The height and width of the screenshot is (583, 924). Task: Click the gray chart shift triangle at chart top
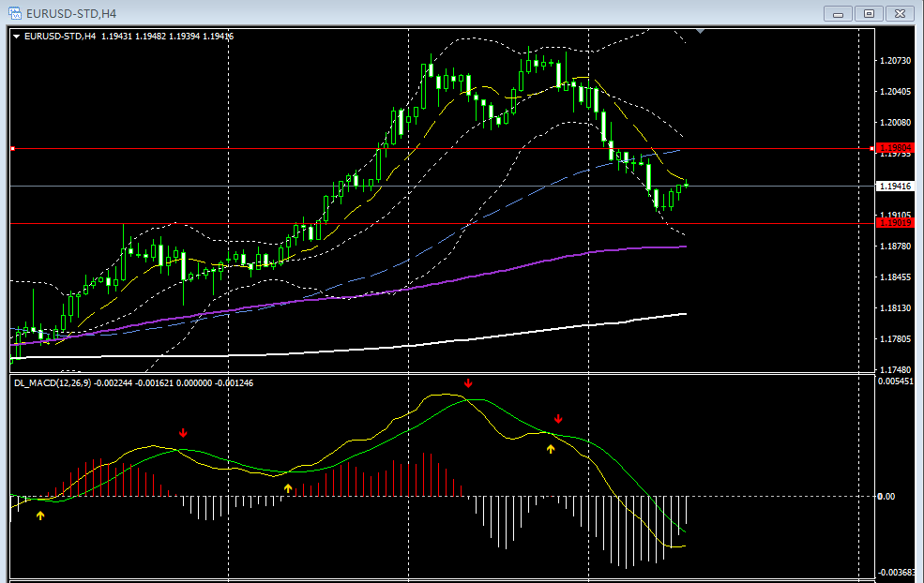[700, 32]
